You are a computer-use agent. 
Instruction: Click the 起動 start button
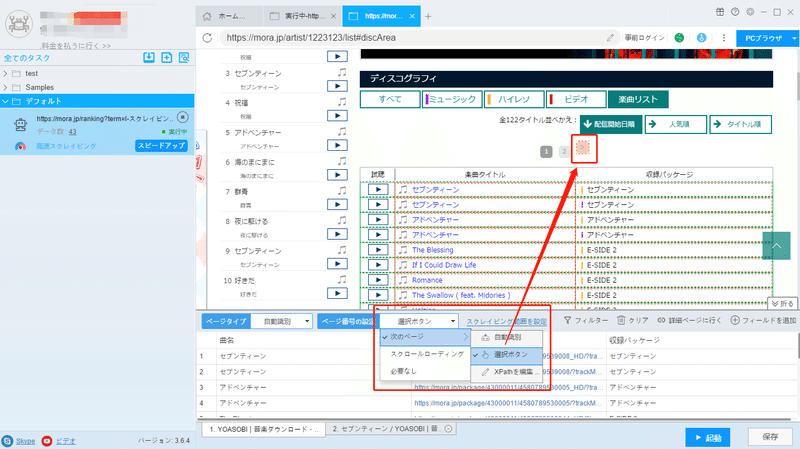(x=708, y=437)
